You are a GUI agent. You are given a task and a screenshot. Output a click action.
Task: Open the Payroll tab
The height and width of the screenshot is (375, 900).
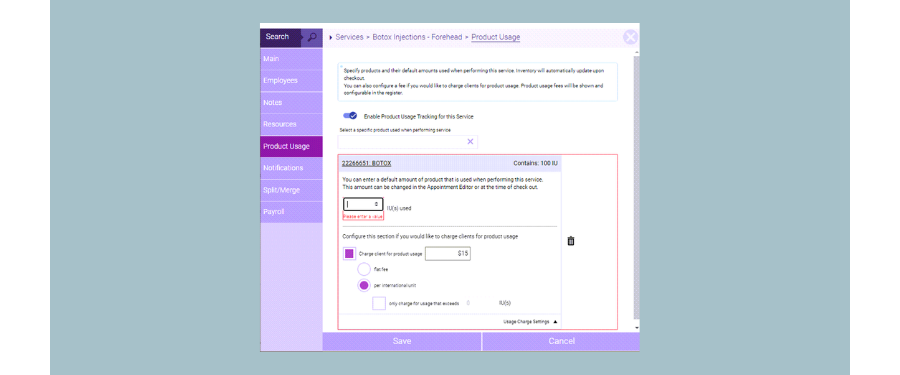[291, 212]
